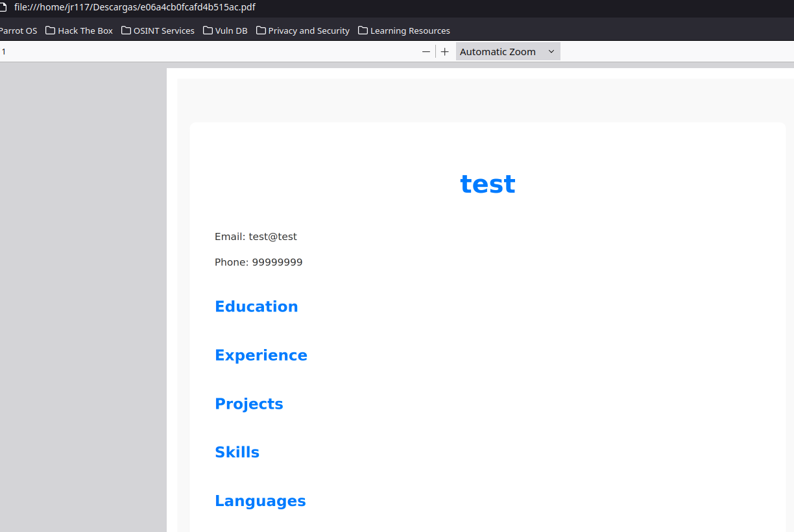The height and width of the screenshot is (532, 794).
Task: Click the Languages heading
Action: coord(260,501)
